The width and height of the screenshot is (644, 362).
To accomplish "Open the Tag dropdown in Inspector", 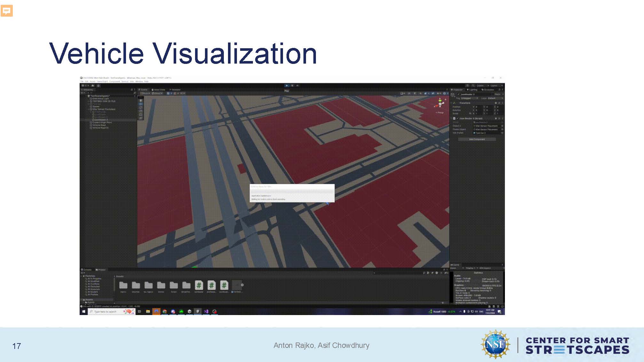I will [x=469, y=98].
